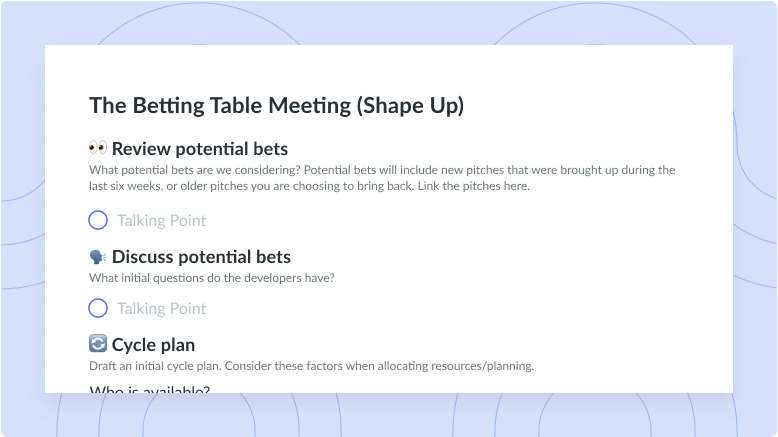The image size is (778, 437).
Task: Click the paragraph starting What potential bets
Action: [382, 178]
